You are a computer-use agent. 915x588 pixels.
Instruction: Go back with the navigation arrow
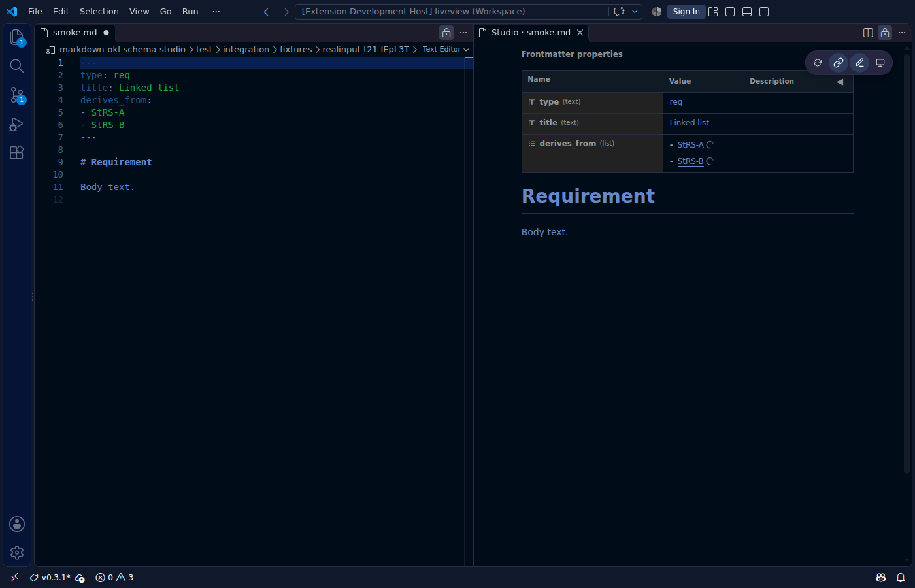pos(267,12)
